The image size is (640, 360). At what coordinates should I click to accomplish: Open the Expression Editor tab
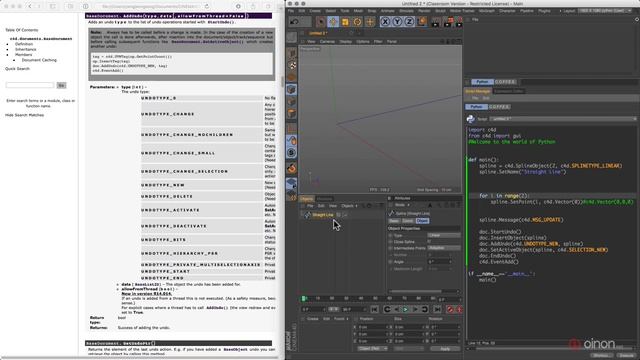point(509,91)
